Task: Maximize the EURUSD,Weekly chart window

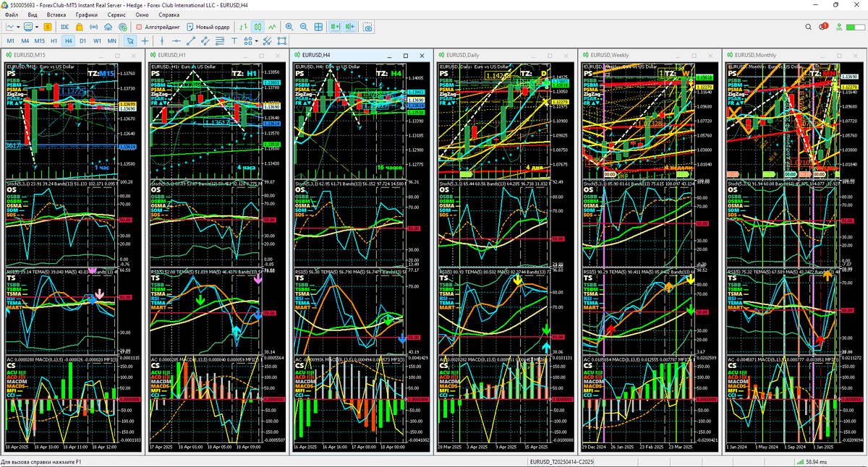Action: tap(696, 55)
